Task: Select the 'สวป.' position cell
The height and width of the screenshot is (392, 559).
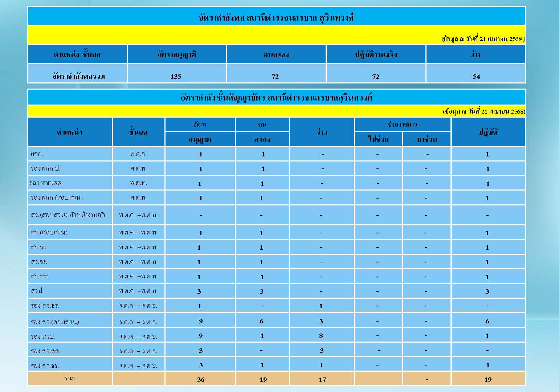Action: click(x=37, y=291)
